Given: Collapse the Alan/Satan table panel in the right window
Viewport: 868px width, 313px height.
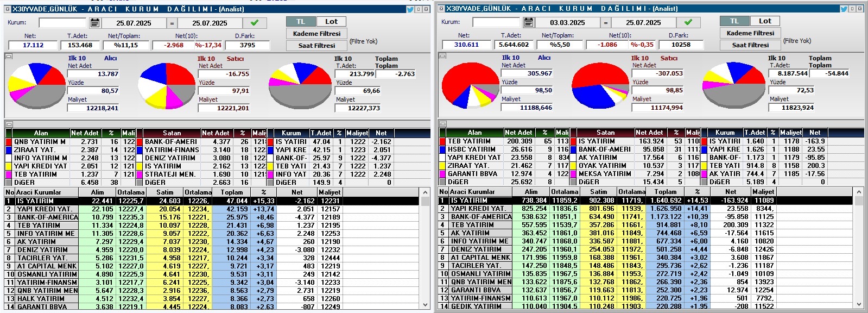Looking at the screenshot, I should coord(442,124).
